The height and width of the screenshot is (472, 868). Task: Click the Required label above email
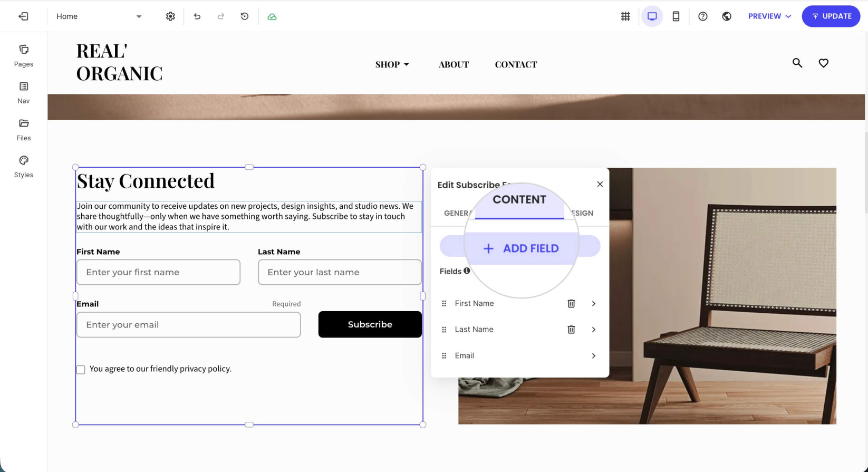[x=286, y=304]
